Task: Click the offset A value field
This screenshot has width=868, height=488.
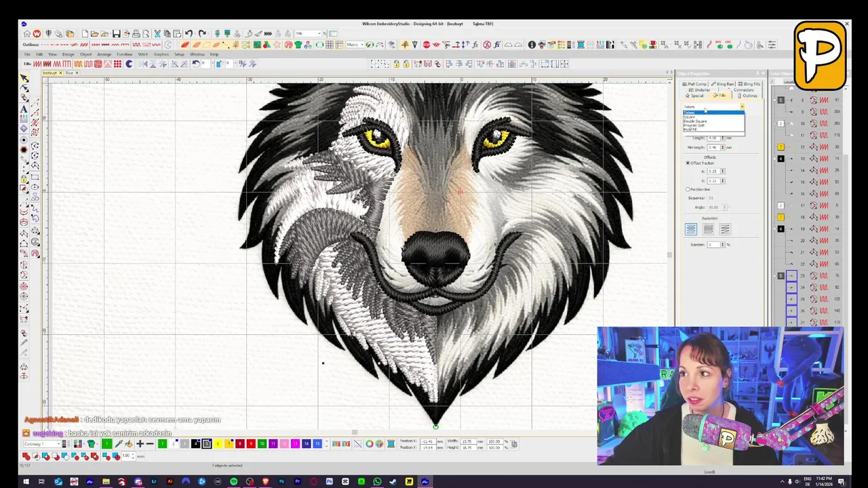Action: pos(713,171)
